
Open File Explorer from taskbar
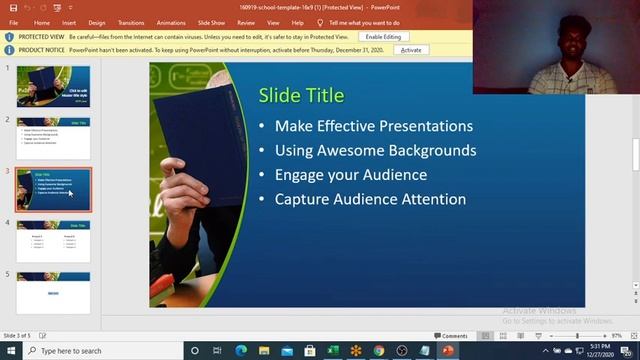tap(264, 351)
